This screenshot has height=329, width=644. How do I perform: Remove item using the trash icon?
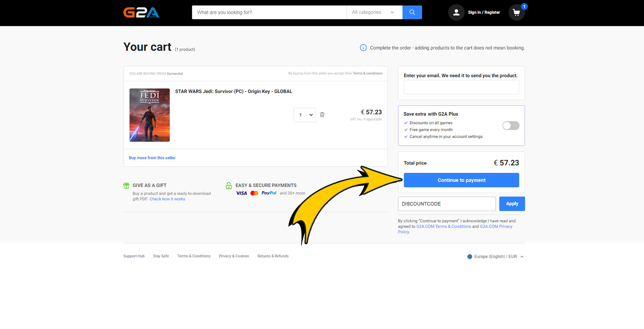click(x=322, y=115)
